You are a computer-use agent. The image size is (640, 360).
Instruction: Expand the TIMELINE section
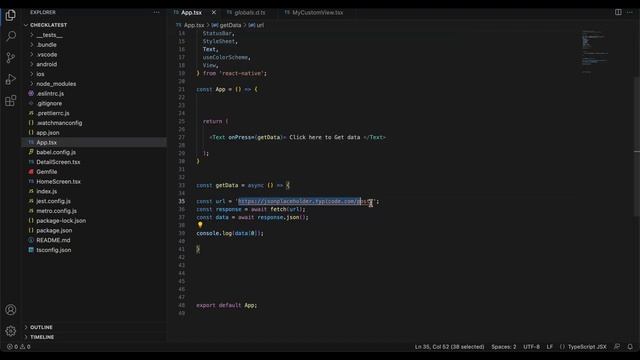coord(42,337)
